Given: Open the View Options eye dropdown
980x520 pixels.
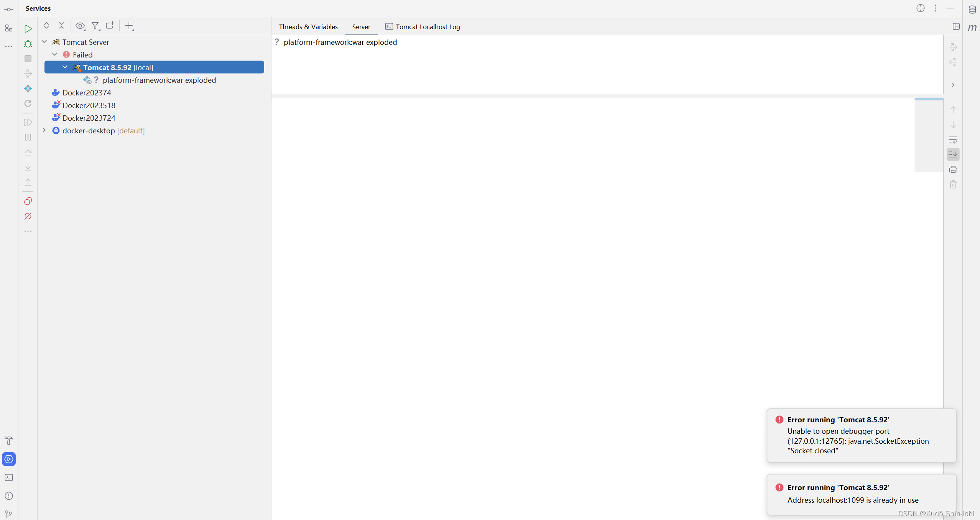Looking at the screenshot, I should tap(80, 26).
